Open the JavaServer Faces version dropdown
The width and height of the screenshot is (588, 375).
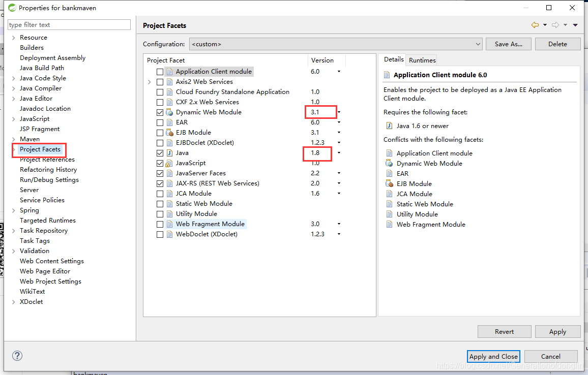tap(339, 173)
